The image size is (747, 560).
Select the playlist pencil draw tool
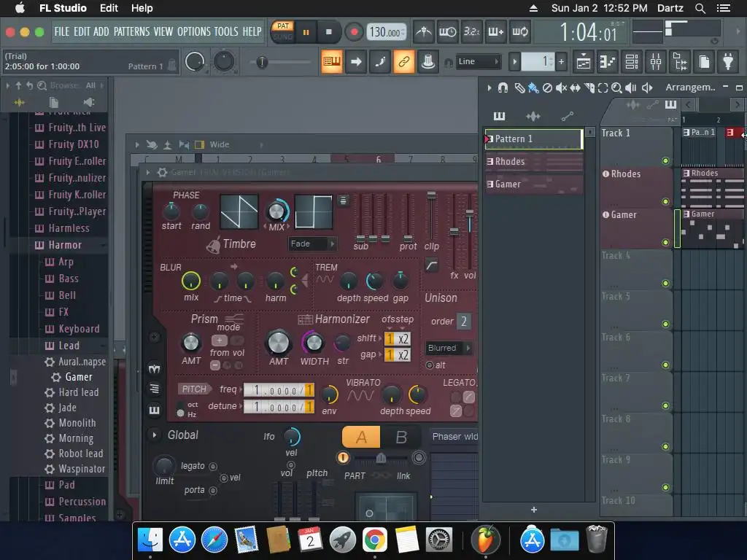tap(519, 87)
